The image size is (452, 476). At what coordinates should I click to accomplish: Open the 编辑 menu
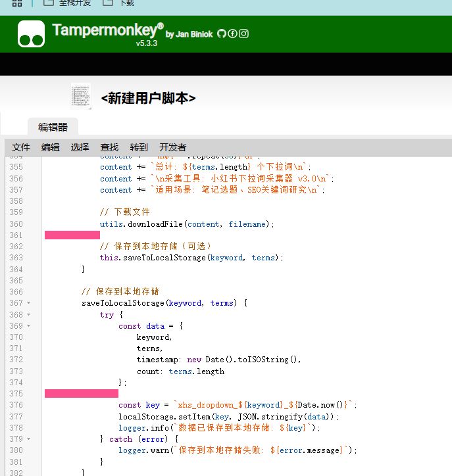pyautogui.click(x=50, y=147)
